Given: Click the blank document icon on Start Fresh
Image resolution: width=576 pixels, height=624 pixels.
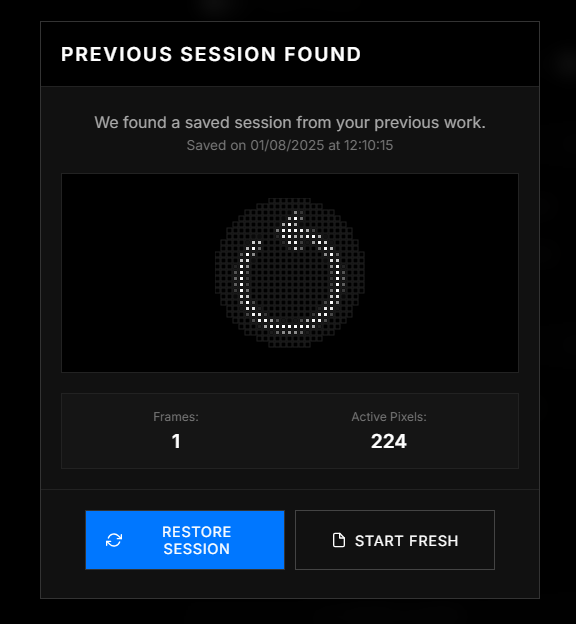Looking at the screenshot, I should 339,540.
